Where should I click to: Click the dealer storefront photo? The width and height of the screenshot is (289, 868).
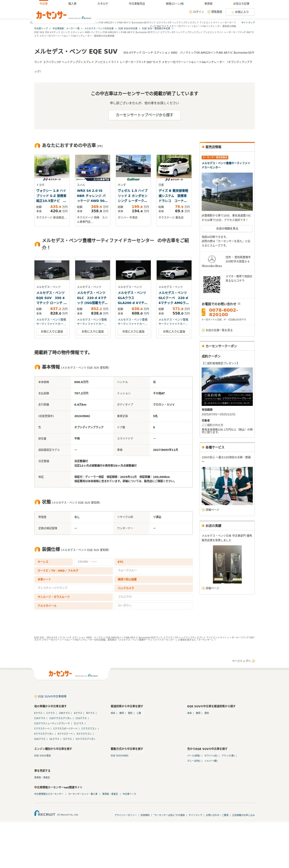(x=227, y=192)
